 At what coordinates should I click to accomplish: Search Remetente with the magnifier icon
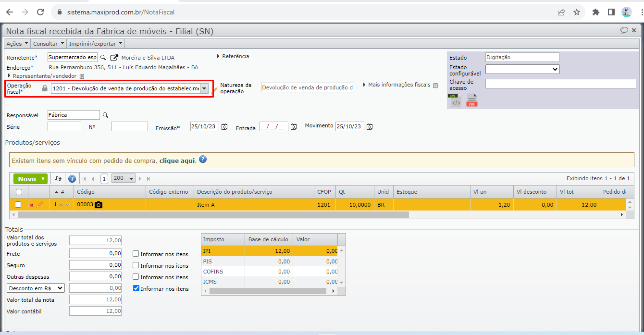pos(103,57)
